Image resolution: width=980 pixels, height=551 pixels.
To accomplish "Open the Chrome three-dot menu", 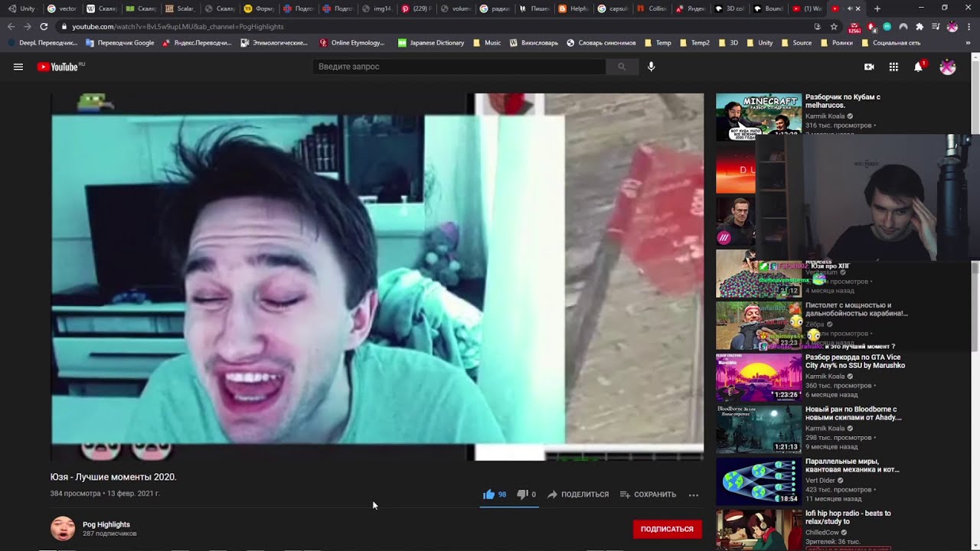I will (969, 26).
